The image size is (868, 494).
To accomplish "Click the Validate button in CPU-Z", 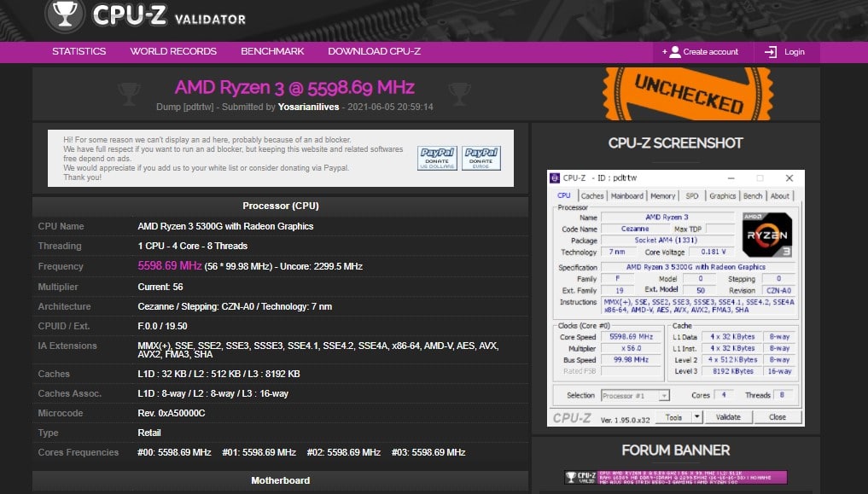I will [x=728, y=417].
